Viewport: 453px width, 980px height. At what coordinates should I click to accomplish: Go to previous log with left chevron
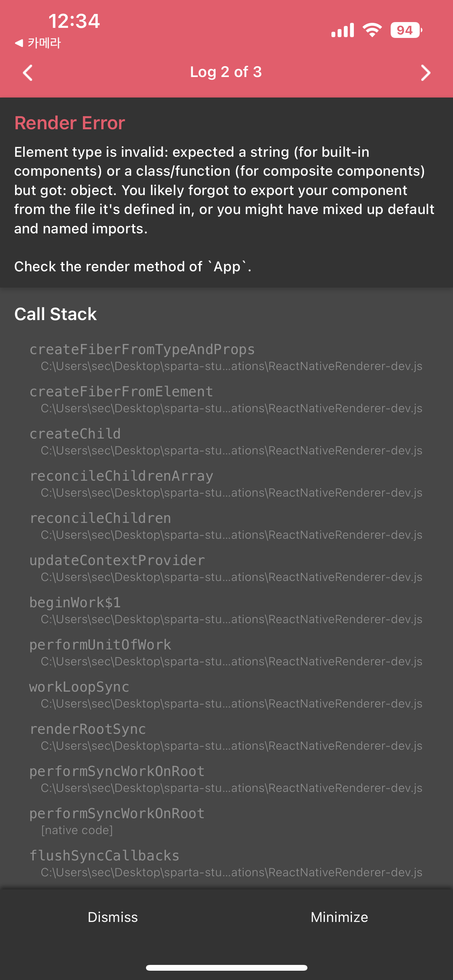[27, 73]
